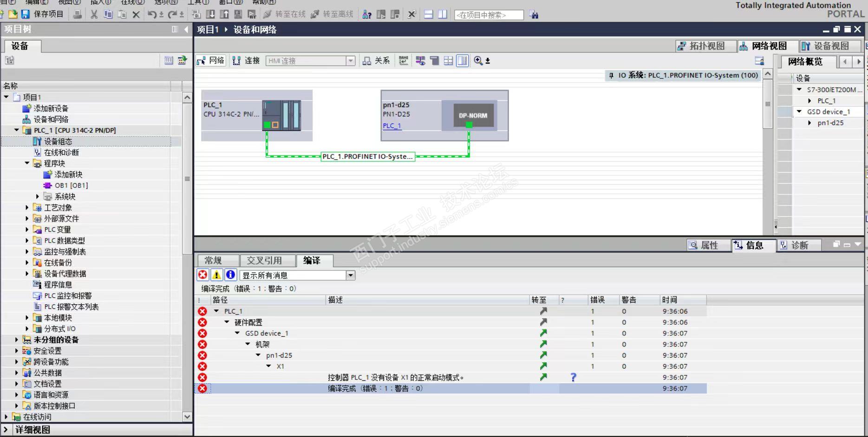
Task: Click the Accessible devices icon
Action: coord(367,14)
